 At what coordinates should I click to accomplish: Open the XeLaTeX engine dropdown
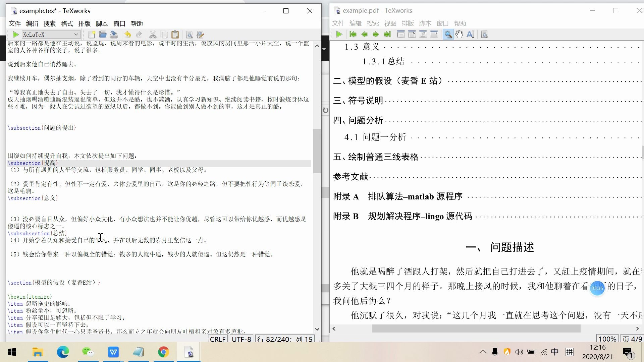(51, 35)
